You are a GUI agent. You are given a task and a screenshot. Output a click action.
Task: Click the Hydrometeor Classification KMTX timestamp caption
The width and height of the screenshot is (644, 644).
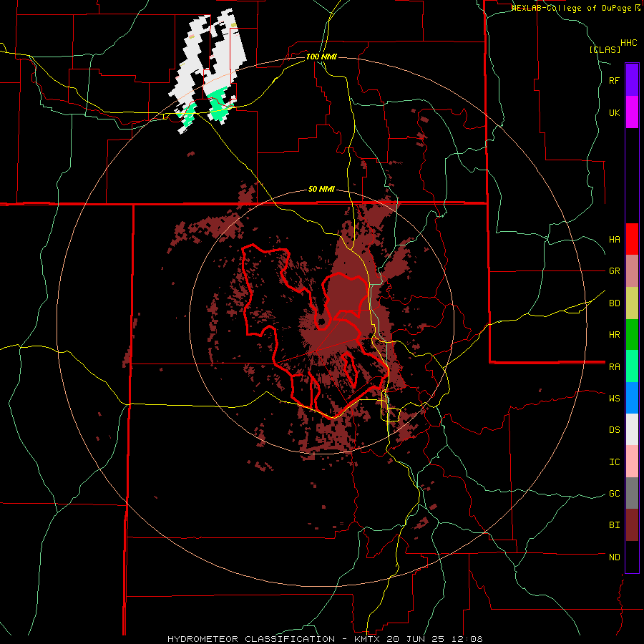tap(325, 639)
